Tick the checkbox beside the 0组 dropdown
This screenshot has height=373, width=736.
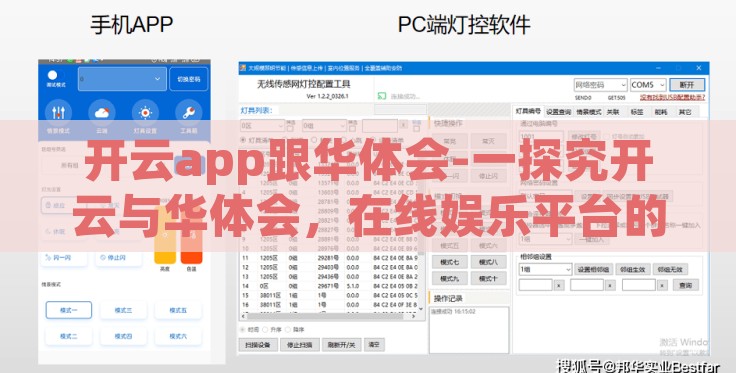pyautogui.click(x=353, y=128)
